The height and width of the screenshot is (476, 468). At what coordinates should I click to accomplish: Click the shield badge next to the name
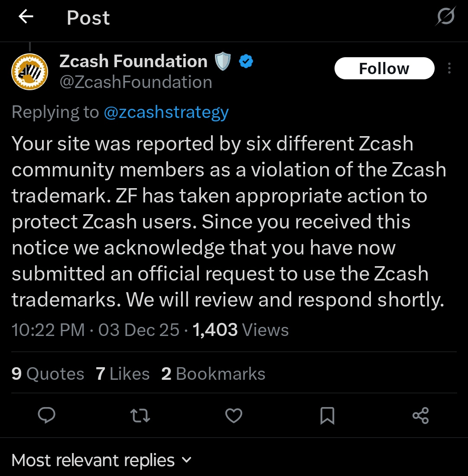click(222, 61)
